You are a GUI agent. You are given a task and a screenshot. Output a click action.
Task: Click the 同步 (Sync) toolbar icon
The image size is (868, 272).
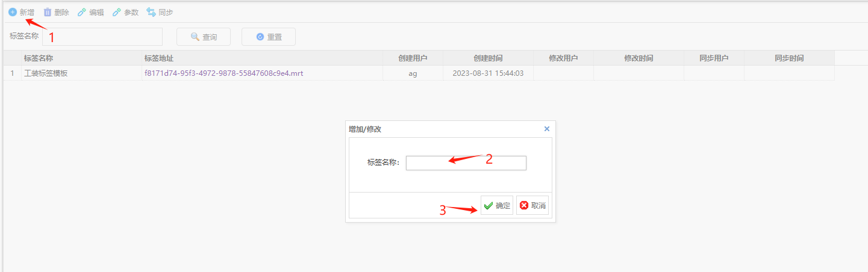pos(151,12)
